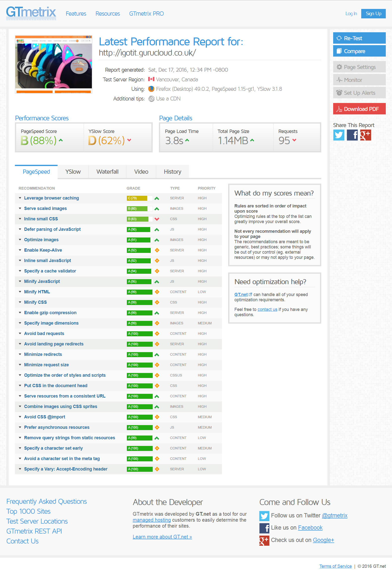Open Top 1000 Sites footer link
Image resolution: width=392 pixels, height=575 pixels.
(28, 511)
